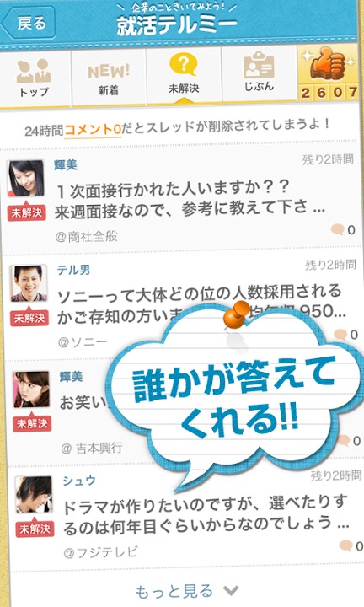The width and height of the screenshot is (364, 607).
Task: Click comment bubble icon on フジテレビ thread
Action: tap(345, 545)
